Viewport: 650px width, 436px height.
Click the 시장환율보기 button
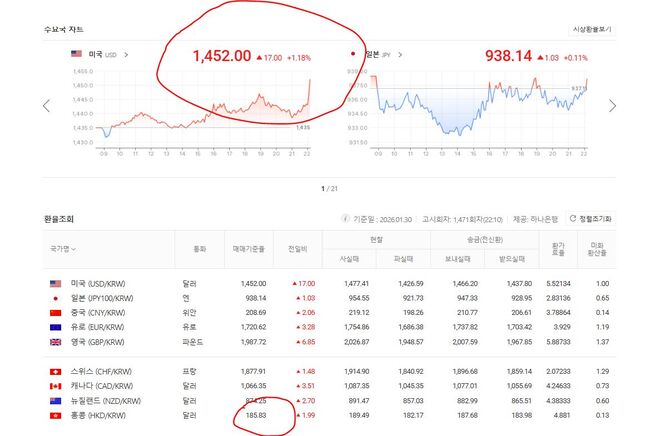[591, 30]
